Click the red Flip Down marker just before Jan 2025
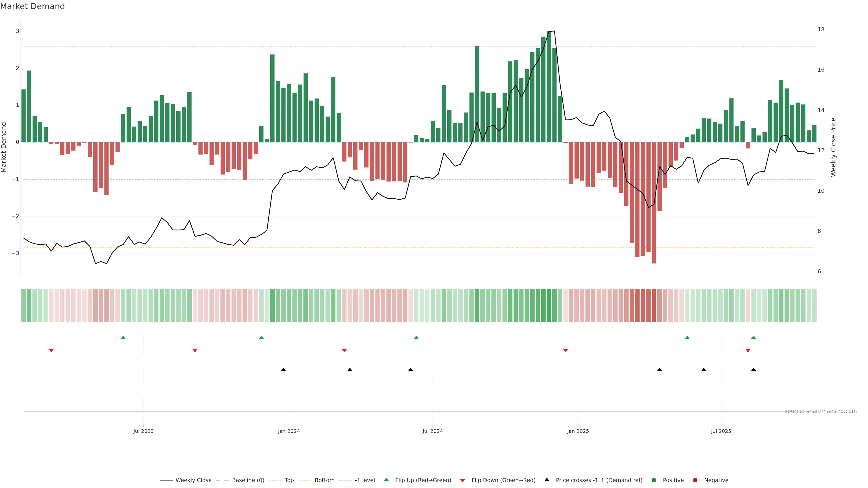 [x=565, y=351]
